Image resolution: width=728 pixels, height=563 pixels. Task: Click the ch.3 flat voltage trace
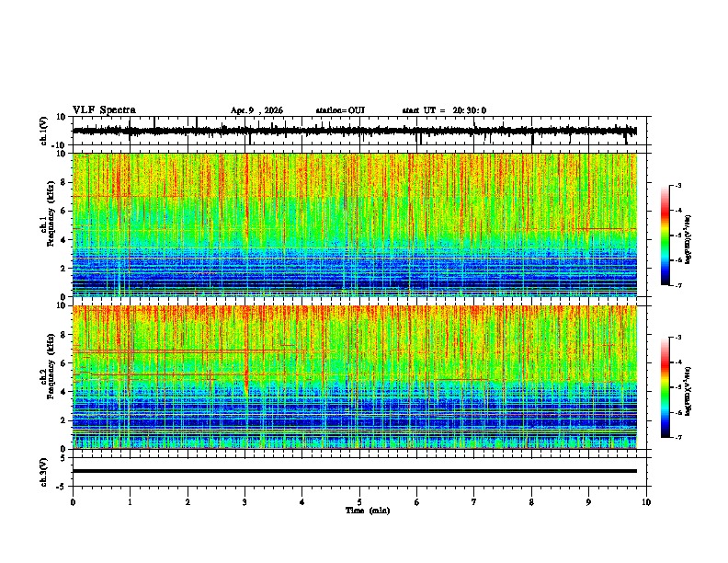click(355, 471)
